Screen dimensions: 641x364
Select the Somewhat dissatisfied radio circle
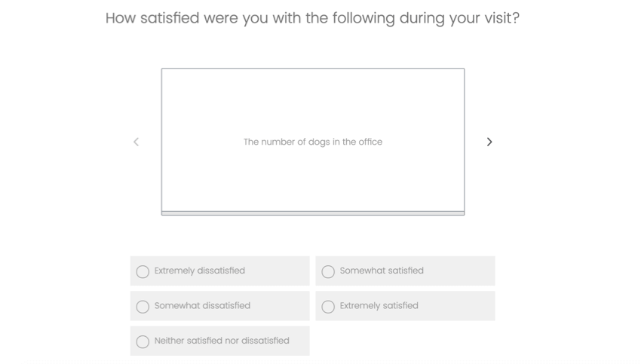tap(143, 307)
